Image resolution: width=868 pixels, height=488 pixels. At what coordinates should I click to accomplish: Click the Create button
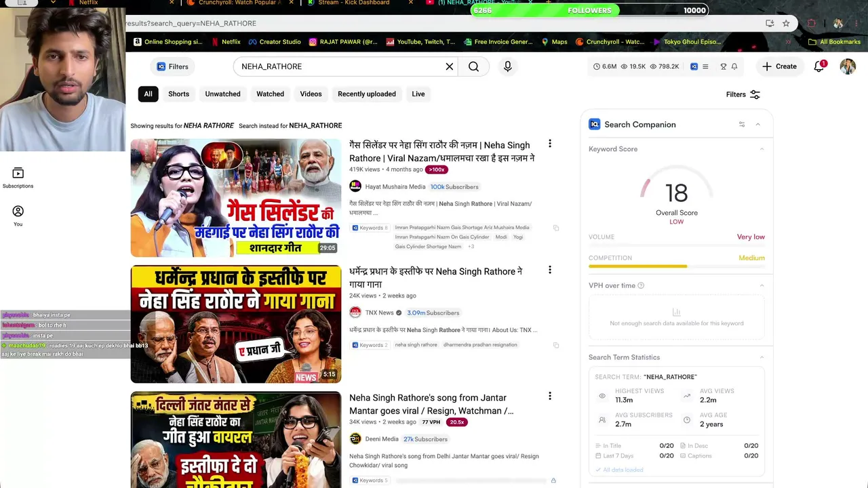point(779,66)
